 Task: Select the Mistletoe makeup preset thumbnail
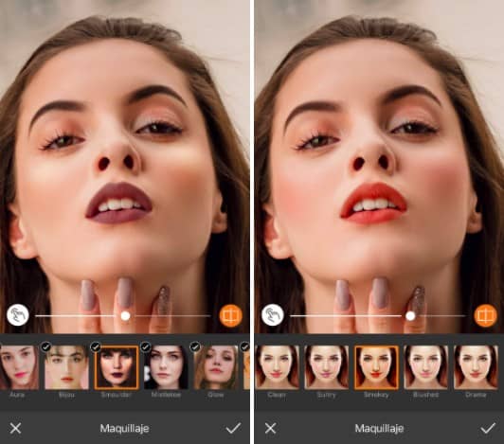(x=166, y=367)
